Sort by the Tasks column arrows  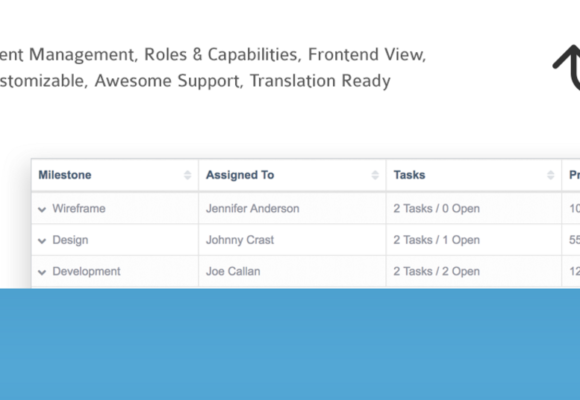550,175
